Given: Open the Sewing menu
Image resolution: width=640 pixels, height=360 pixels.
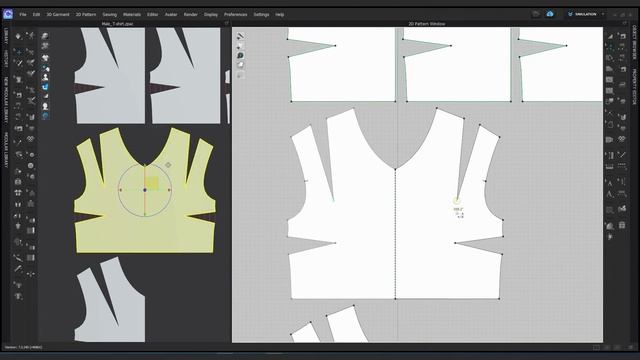Looking at the screenshot, I should pyautogui.click(x=109, y=14).
